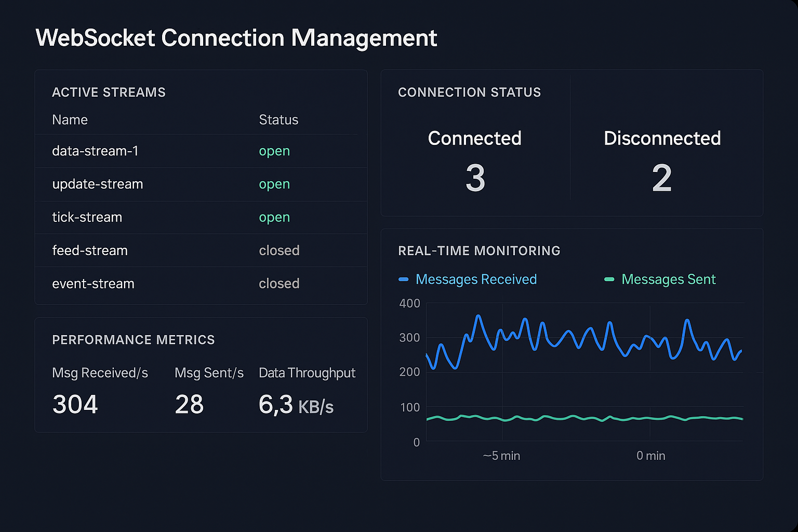This screenshot has height=532, width=798.
Task: Click the green Messages Sent legend marker
Action: (609, 280)
